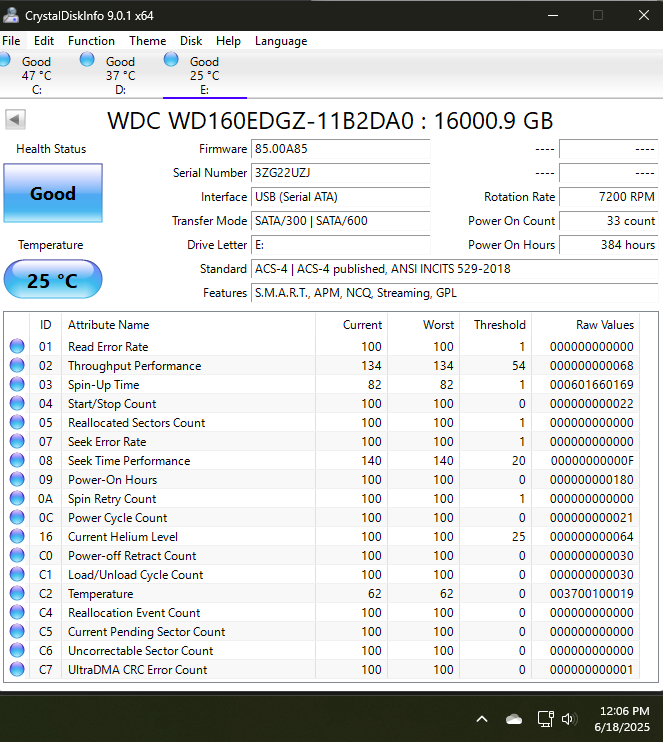
Task: Click Power On Hours value 384 hours
Action: coord(609,245)
